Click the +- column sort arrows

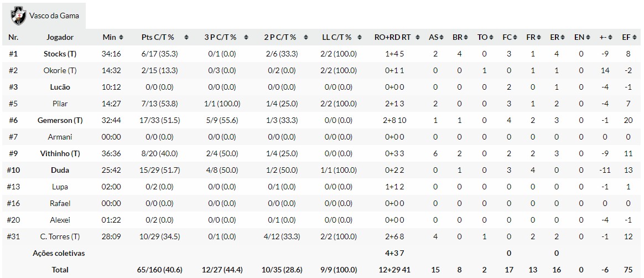[610, 38]
